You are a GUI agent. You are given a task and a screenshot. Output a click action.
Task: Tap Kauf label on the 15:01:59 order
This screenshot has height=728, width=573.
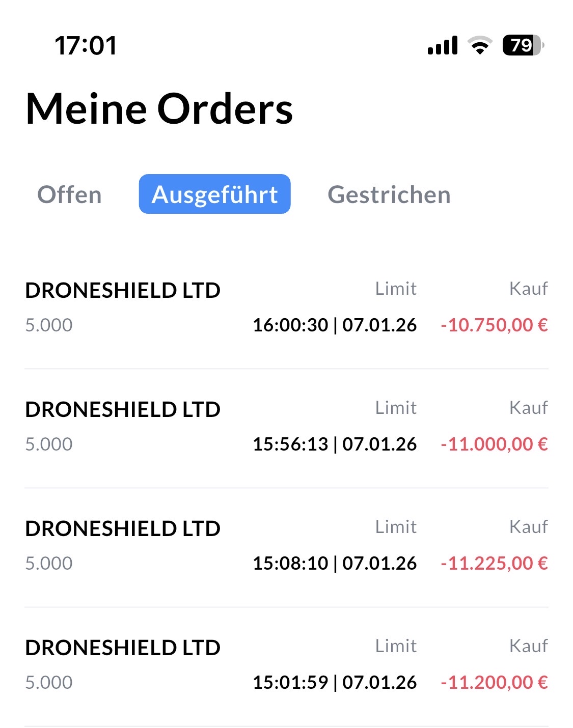[x=528, y=646]
